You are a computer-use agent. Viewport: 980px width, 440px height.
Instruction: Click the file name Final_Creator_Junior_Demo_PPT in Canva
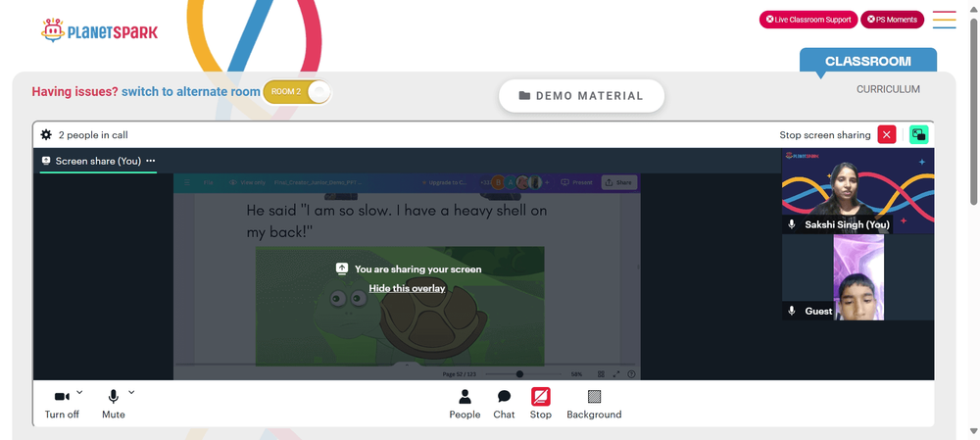click(x=318, y=182)
